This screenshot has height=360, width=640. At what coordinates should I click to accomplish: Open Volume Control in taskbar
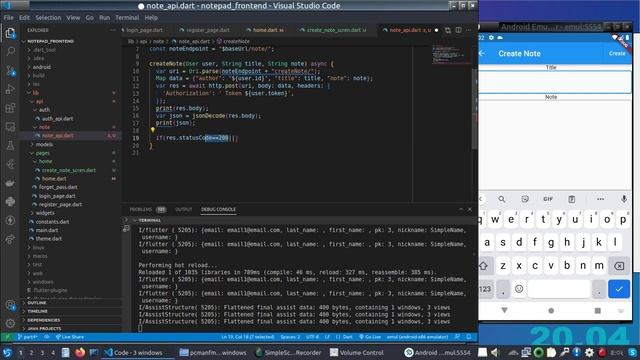point(356,352)
